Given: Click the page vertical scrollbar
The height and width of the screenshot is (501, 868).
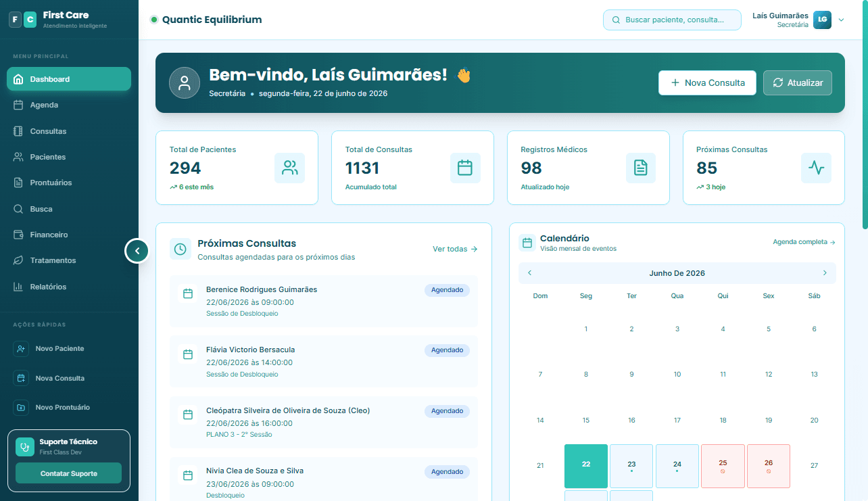Looking at the screenshot, I should tap(865, 115).
